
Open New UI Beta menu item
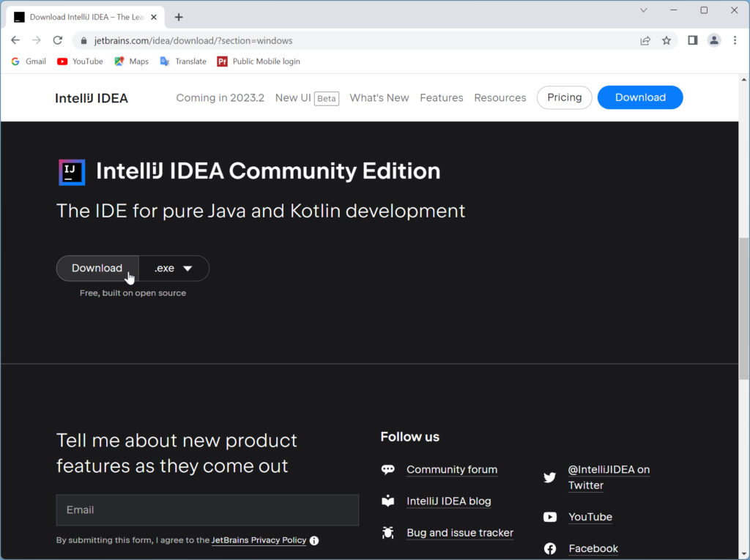point(307,98)
